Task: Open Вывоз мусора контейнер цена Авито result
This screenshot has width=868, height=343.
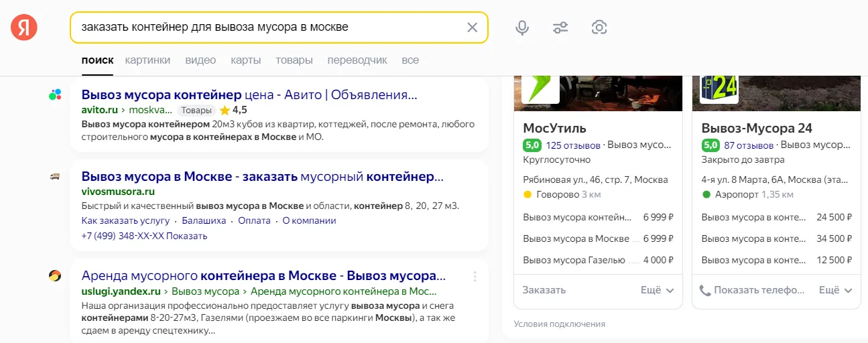Action: (x=249, y=94)
